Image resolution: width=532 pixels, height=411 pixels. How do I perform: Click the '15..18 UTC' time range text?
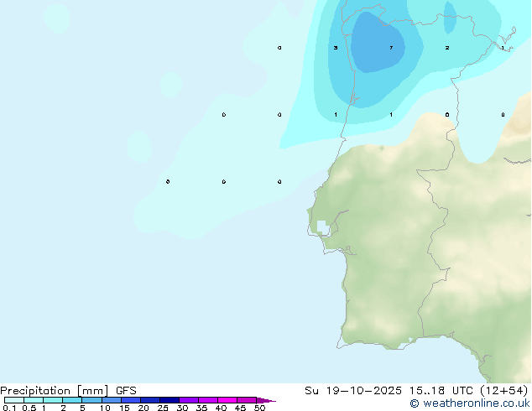coord(441,391)
